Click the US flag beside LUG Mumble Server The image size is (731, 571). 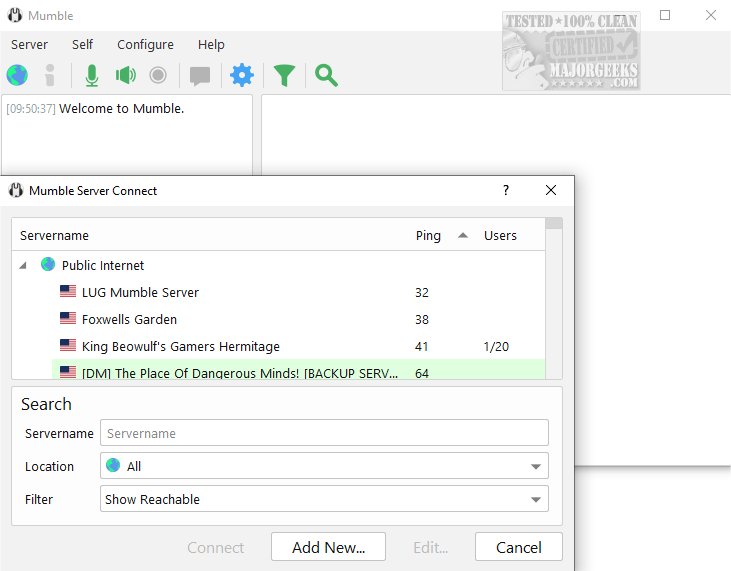(x=68, y=291)
